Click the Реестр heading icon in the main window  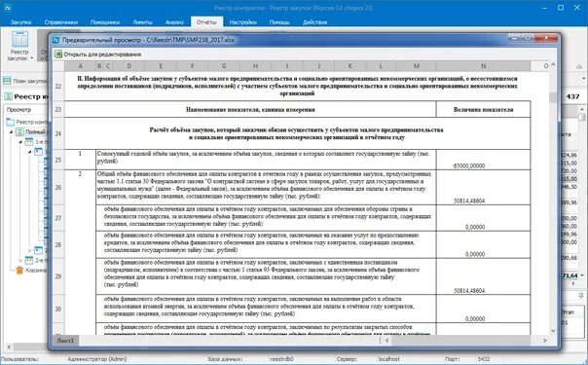(x=8, y=96)
